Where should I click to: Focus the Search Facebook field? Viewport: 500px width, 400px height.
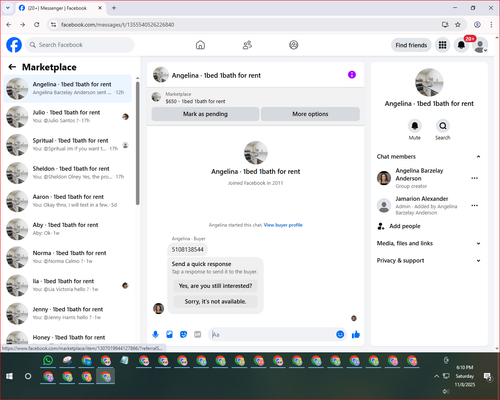[80, 45]
